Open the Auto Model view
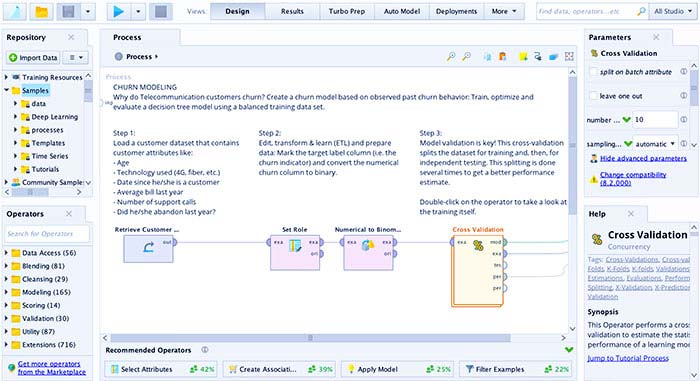This screenshot has width=700, height=381. coord(402,11)
